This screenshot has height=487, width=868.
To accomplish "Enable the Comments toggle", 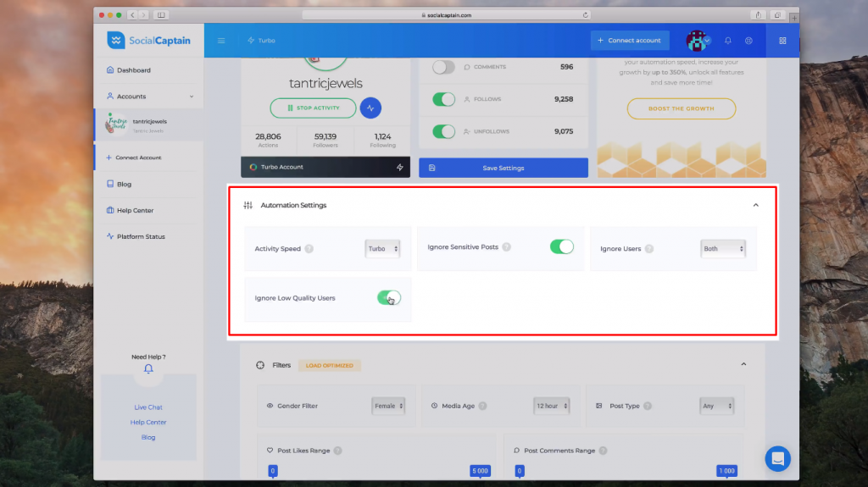I will click(443, 67).
